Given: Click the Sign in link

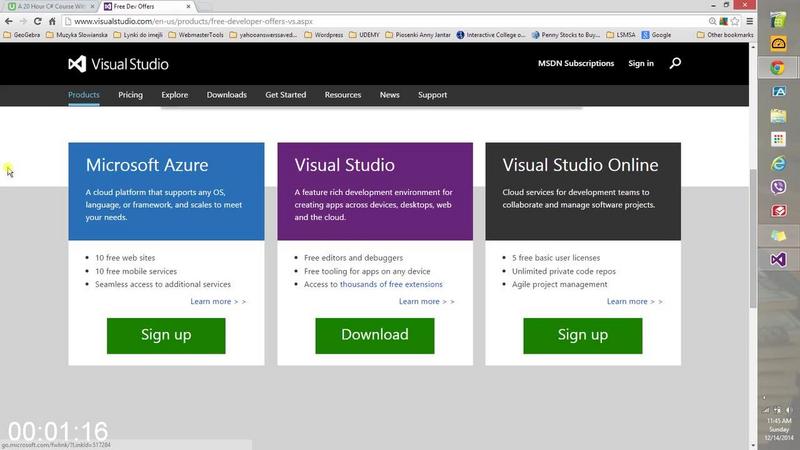Looking at the screenshot, I should [641, 63].
